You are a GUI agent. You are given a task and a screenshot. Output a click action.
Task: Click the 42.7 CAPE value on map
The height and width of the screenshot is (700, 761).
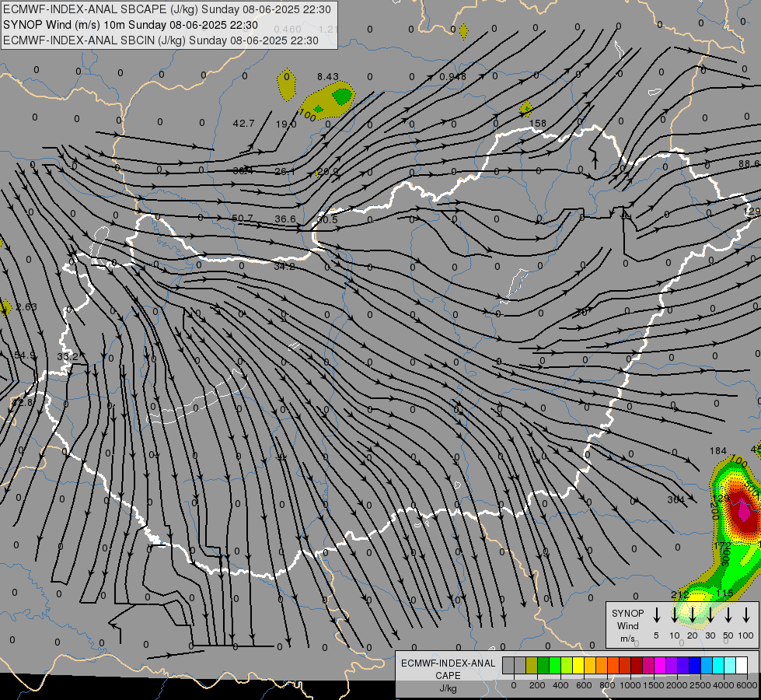click(243, 124)
